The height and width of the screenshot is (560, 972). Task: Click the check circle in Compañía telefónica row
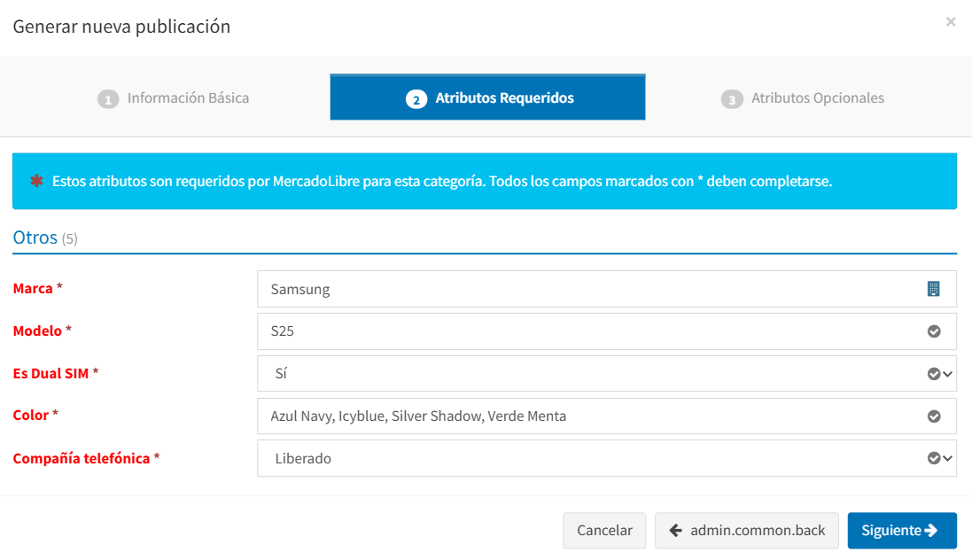[x=933, y=458]
